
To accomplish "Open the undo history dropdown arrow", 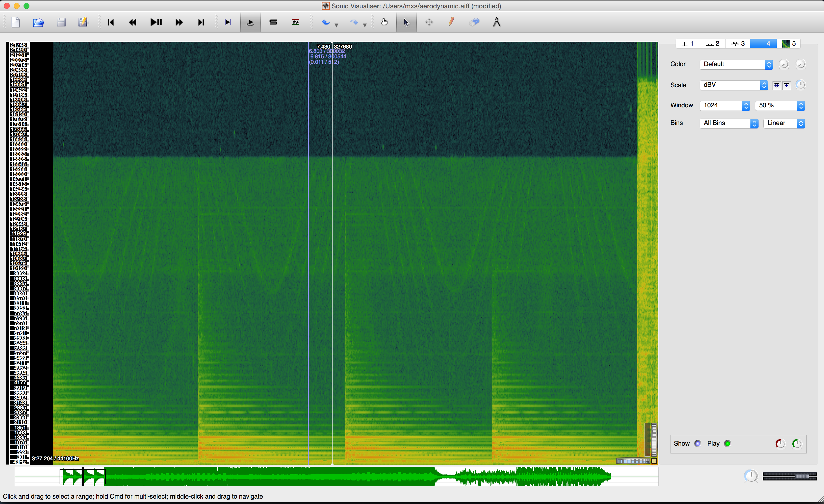I will pyautogui.click(x=336, y=25).
